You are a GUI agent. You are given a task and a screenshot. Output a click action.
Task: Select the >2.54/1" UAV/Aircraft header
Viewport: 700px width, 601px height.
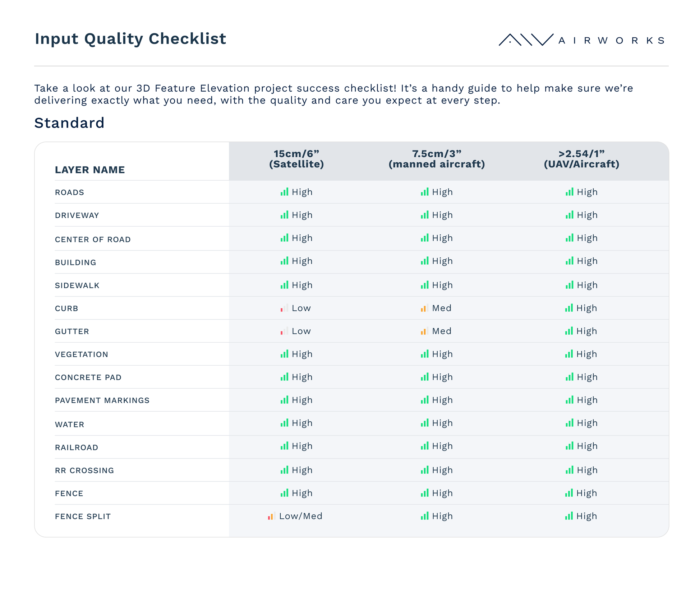click(x=581, y=159)
